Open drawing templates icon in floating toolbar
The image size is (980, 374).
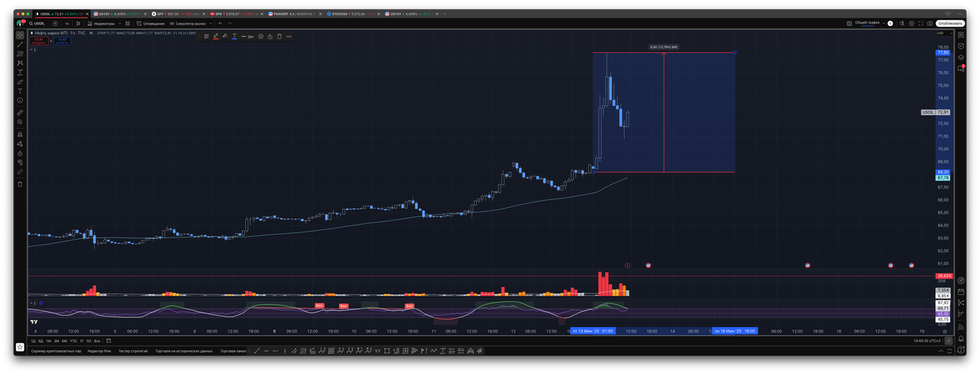(x=206, y=36)
